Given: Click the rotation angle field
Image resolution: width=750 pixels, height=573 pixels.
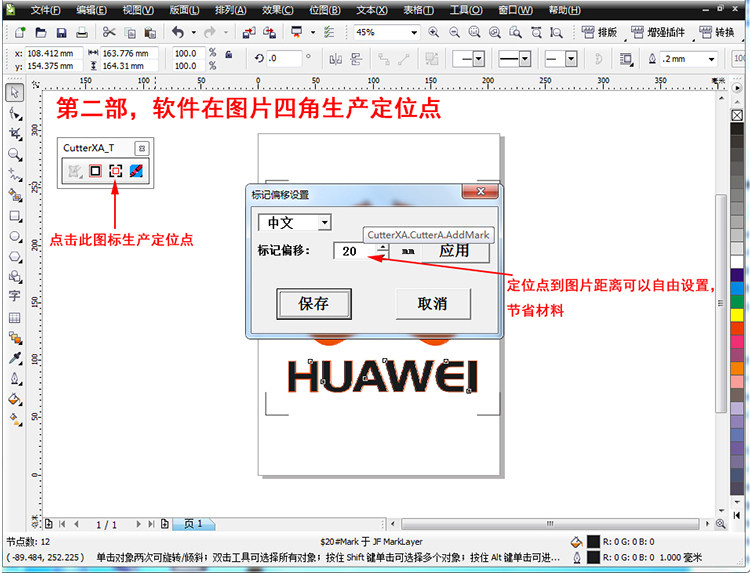Looking at the screenshot, I should (x=284, y=58).
